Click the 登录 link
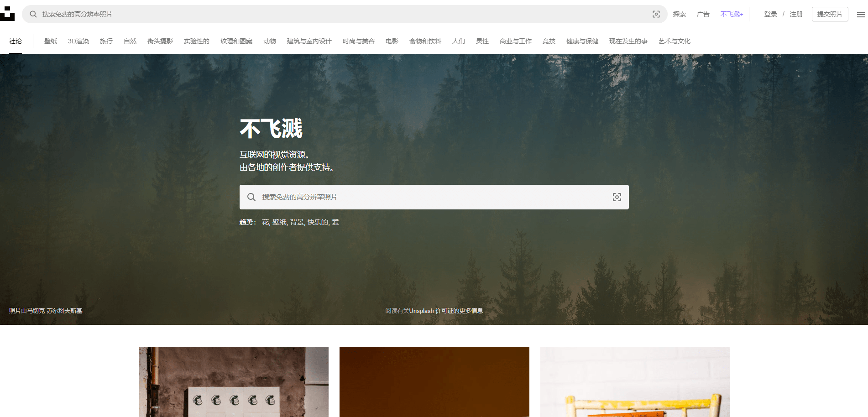This screenshot has height=417, width=868. pos(771,14)
